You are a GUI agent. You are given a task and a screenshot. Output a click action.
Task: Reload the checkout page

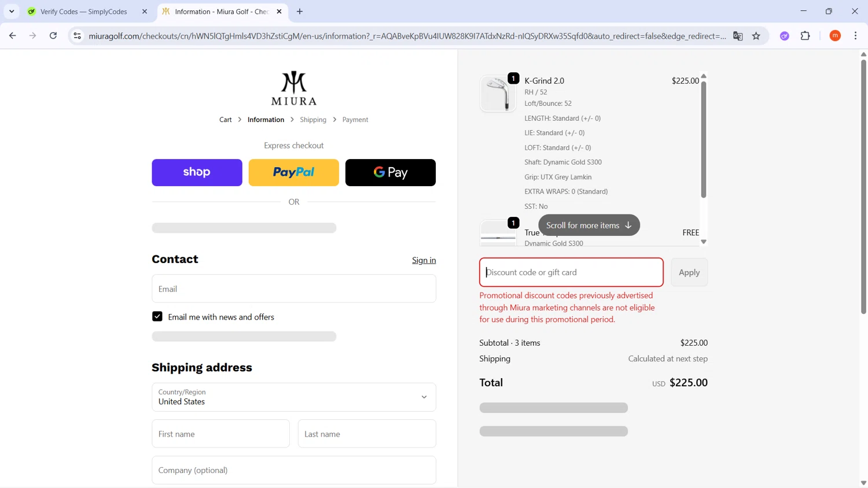tap(53, 36)
